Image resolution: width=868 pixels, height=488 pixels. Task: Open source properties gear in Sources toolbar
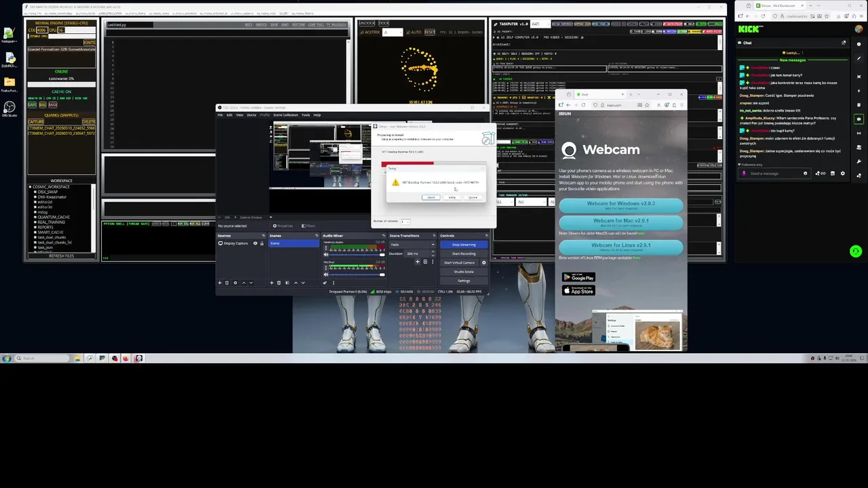[x=235, y=283]
